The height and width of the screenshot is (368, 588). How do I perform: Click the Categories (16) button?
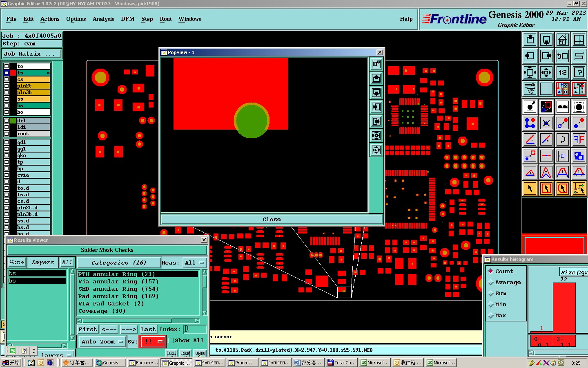point(118,263)
